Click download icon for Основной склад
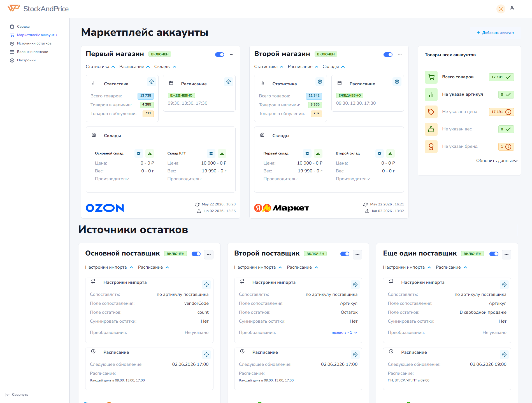Viewport: 532px width, 403px height. click(x=150, y=153)
